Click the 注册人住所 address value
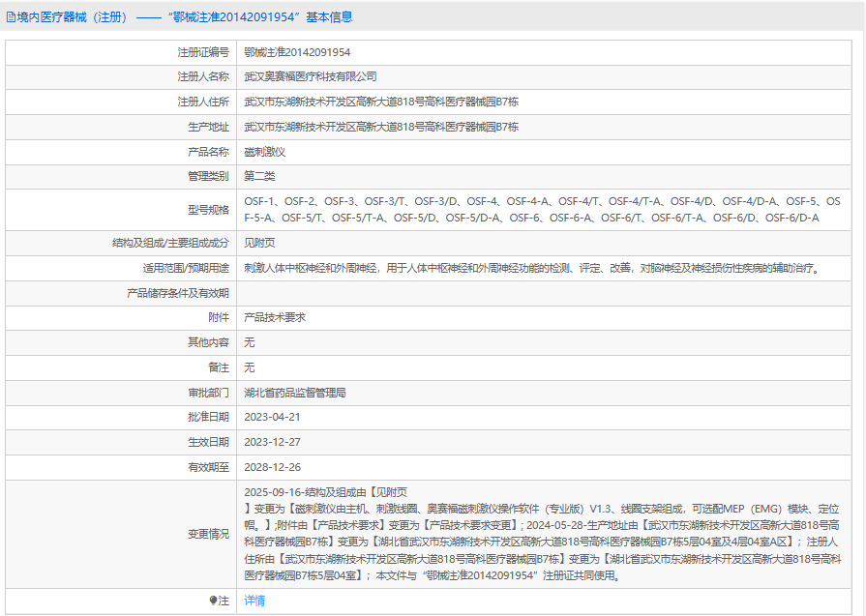The image size is (866, 616). pyautogui.click(x=381, y=102)
